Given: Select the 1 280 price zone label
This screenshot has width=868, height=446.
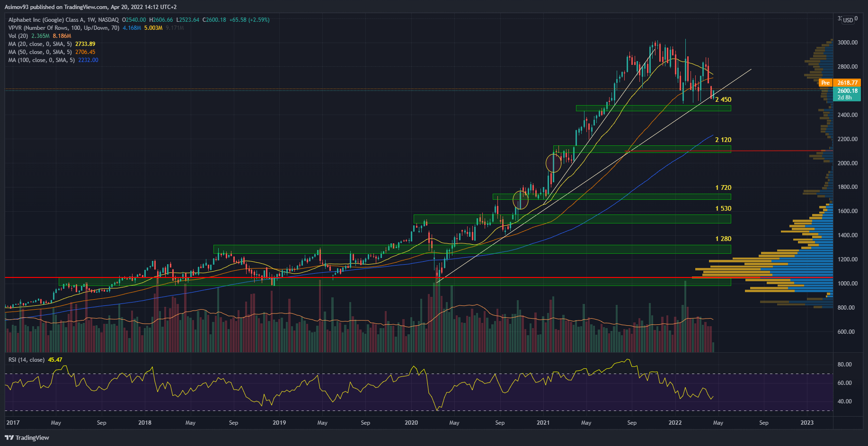Looking at the screenshot, I should [723, 239].
